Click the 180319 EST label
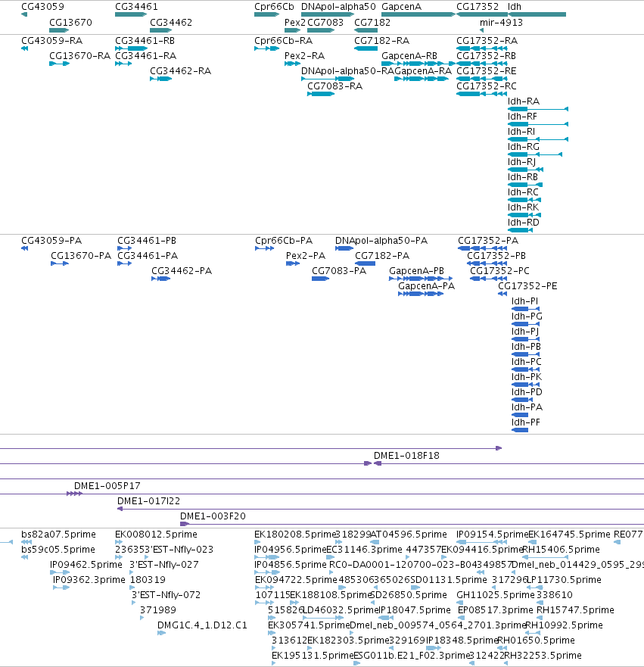Image resolution: width=644 pixels, height=667 pixels. click(x=148, y=580)
